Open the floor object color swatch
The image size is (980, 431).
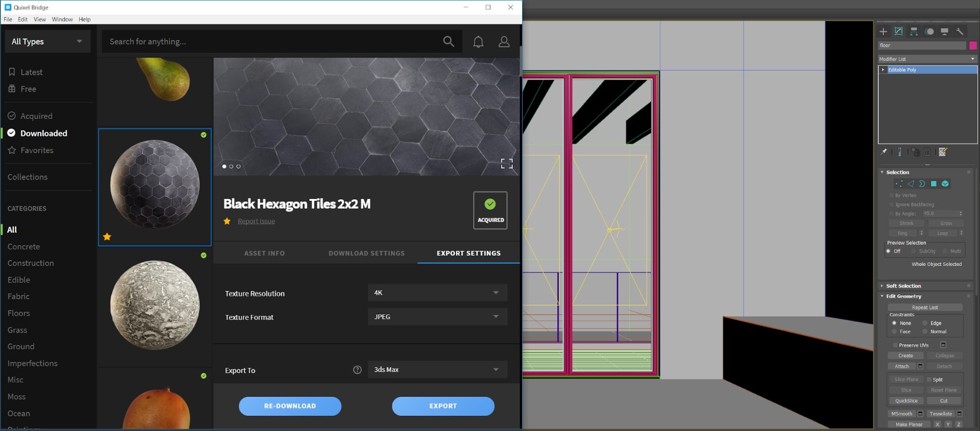pyautogui.click(x=973, y=46)
